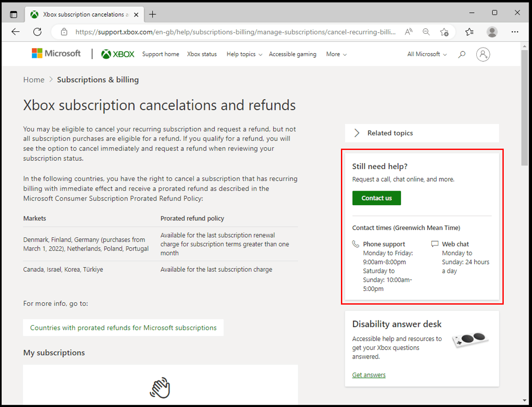Image resolution: width=532 pixels, height=407 pixels.
Task: Click the Microsoft logo
Action: tap(56, 54)
